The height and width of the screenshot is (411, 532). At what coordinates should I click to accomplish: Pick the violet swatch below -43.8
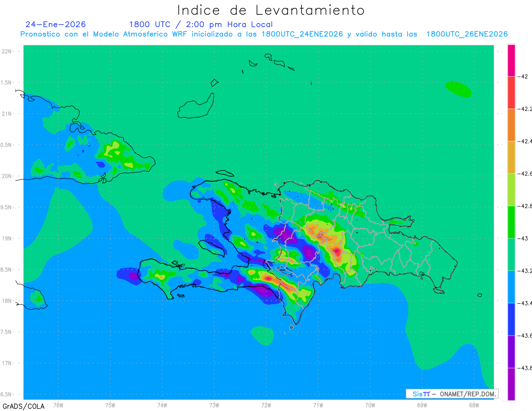511,384
